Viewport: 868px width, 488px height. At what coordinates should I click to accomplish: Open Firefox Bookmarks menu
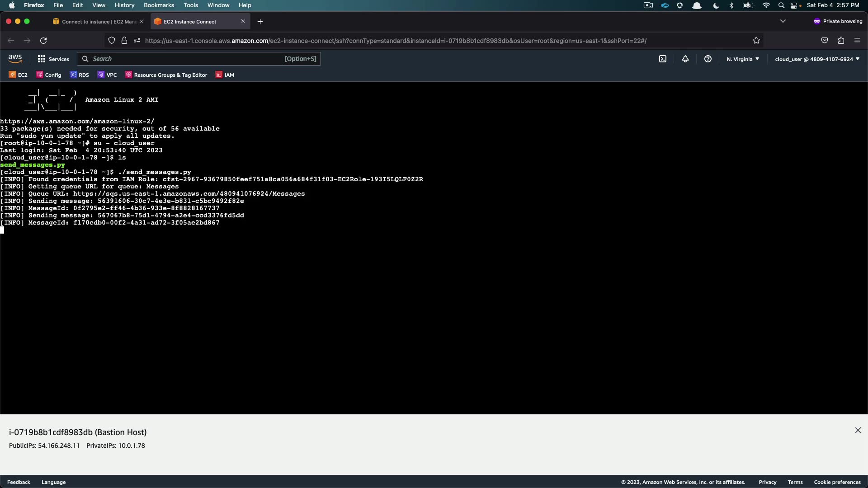(x=159, y=5)
